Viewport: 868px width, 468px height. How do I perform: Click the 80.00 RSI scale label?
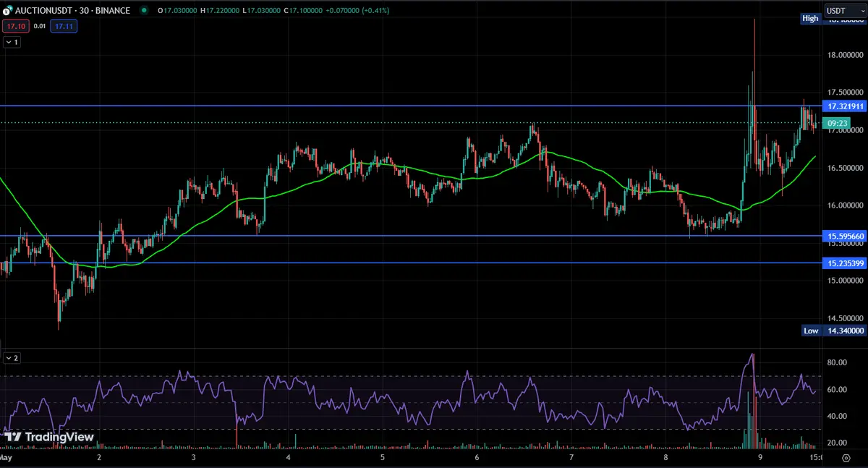[x=836, y=363]
